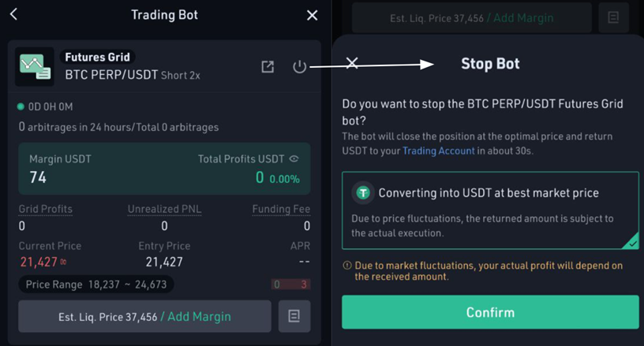Click the Grid Profits underlined label
644x346 pixels.
(46, 209)
